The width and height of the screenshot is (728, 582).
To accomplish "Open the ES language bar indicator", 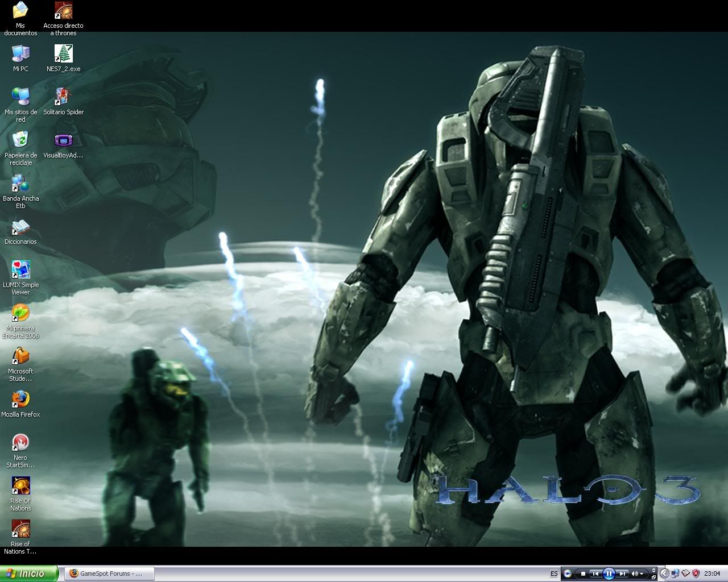I will [554, 573].
